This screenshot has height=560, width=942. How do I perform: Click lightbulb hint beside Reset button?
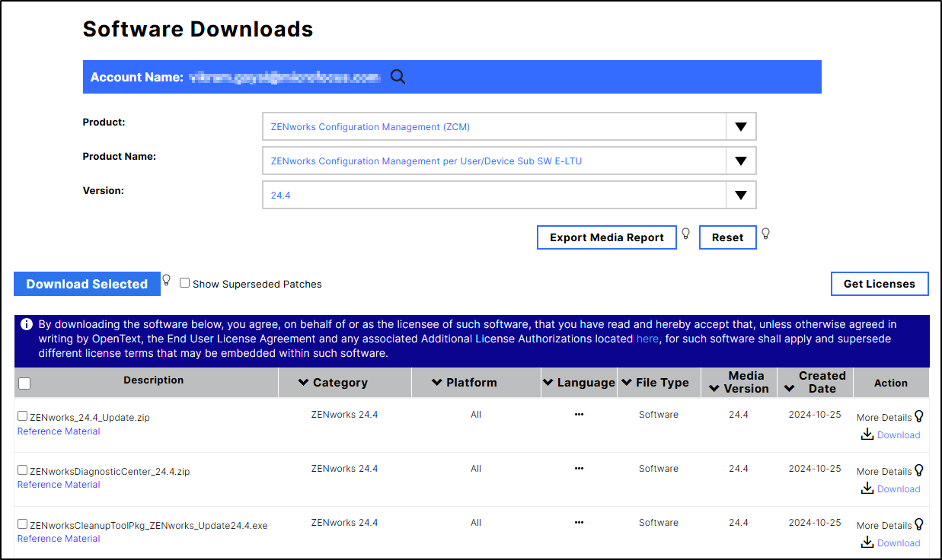(x=765, y=234)
